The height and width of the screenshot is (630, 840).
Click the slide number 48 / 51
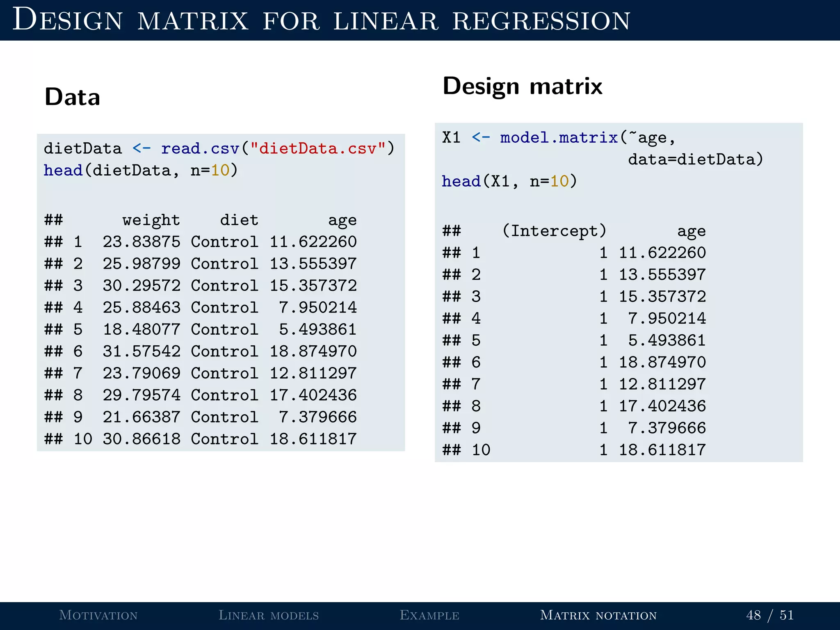coord(770,615)
